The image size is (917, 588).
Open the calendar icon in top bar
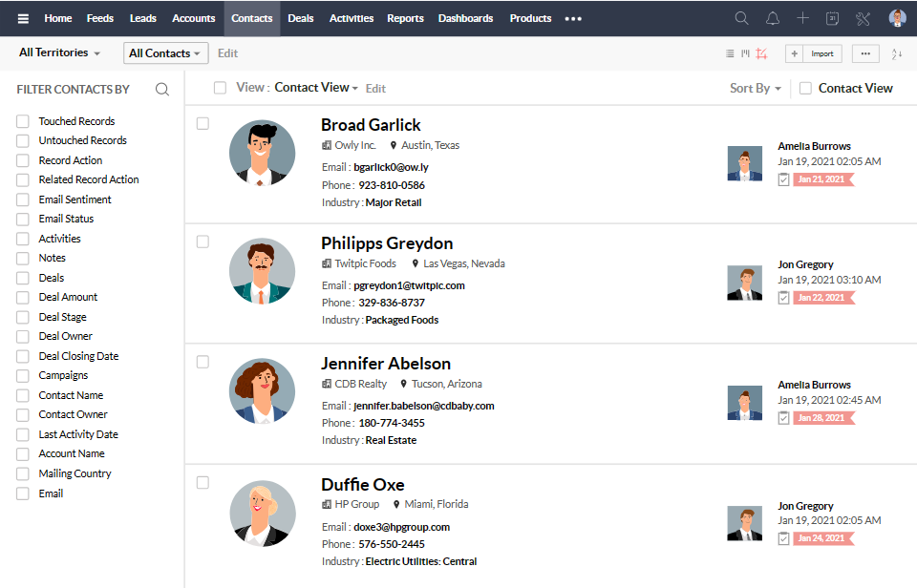pos(832,18)
